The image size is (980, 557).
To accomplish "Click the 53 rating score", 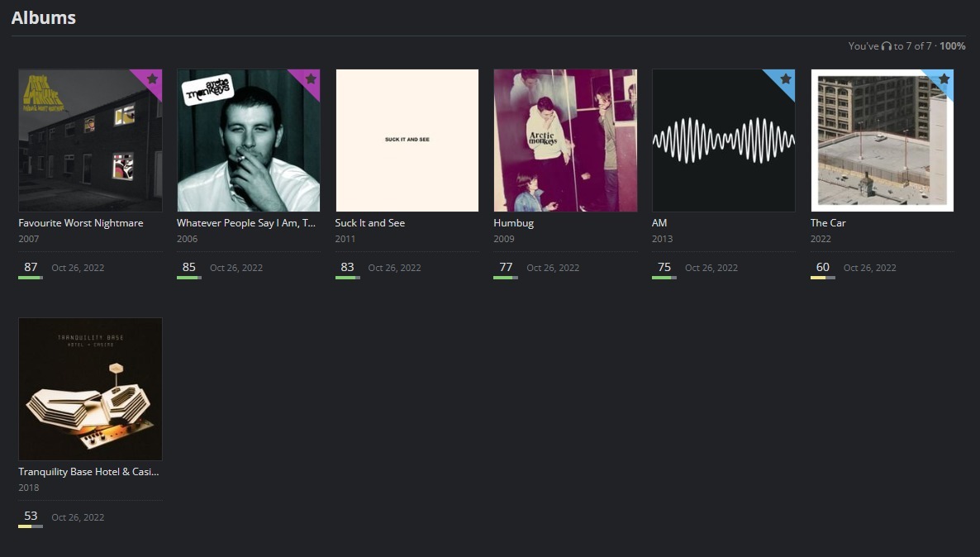I will pyautogui.click(x=31, y=517).
